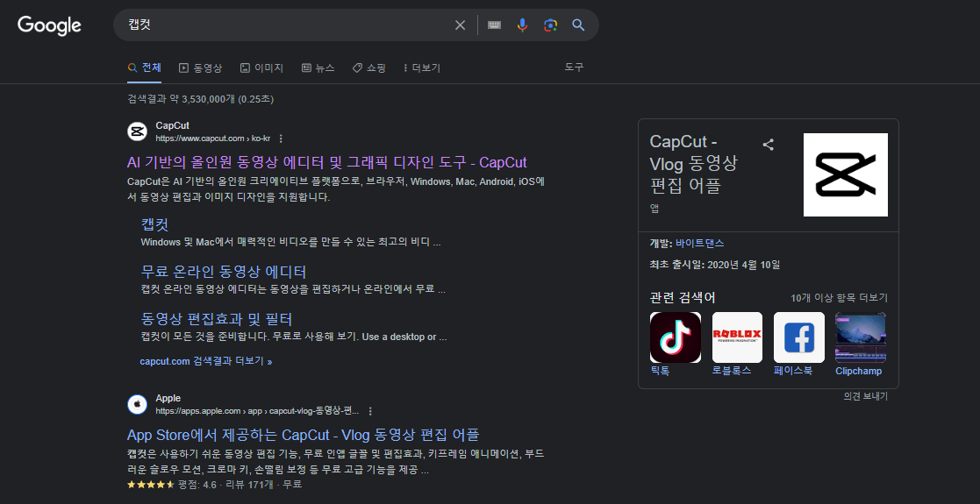This screenshot has height=504, width=980.
Task: Click 10개 이상 항목 더보기
Action: 840,298
